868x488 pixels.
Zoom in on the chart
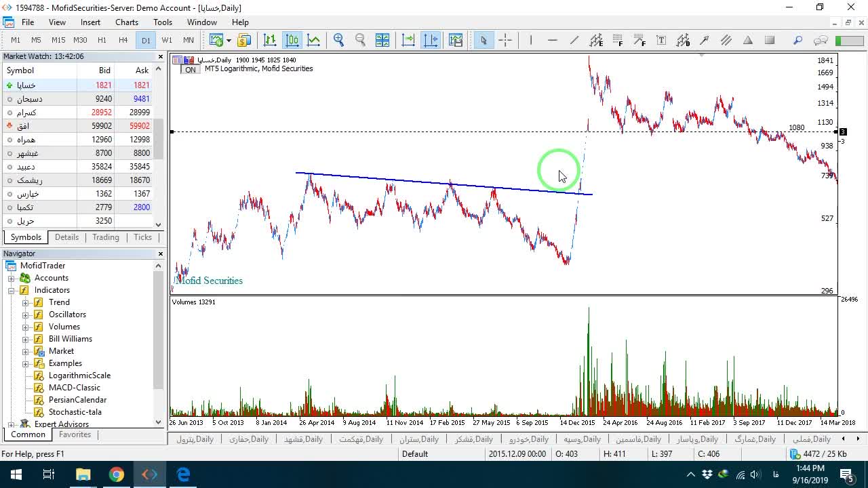pos(338,40)
